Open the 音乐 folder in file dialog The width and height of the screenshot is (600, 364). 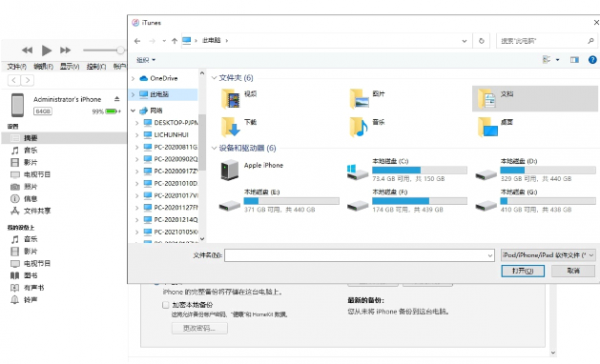(367, 127)
